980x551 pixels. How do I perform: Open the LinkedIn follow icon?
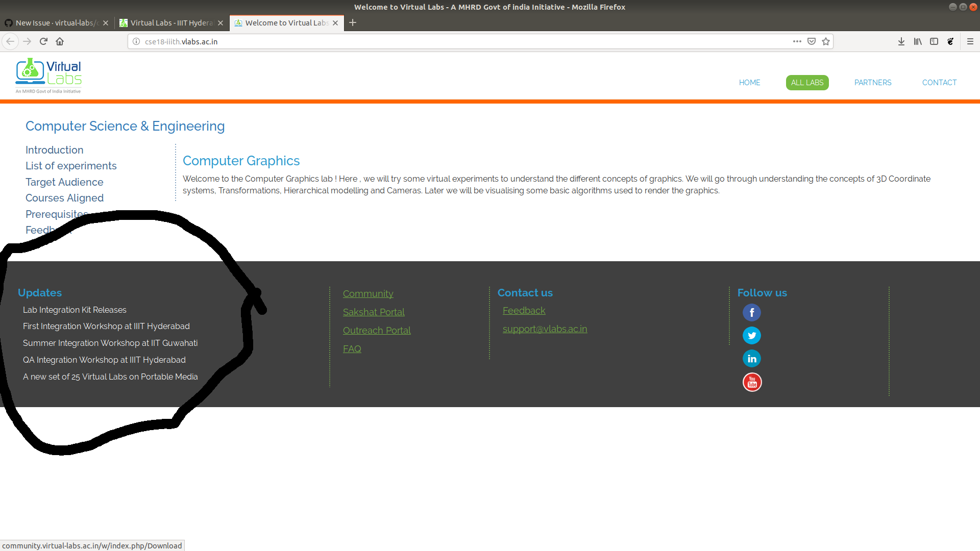point(751,359)
